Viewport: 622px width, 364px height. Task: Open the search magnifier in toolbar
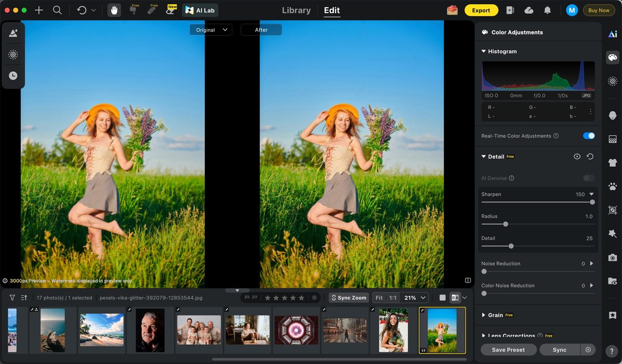[x=58, y=10]
